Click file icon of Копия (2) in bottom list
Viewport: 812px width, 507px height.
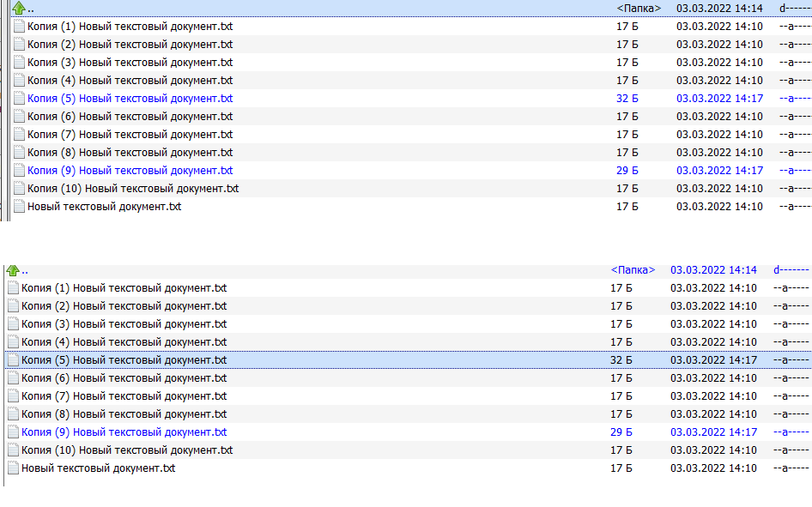click(13, 306)
